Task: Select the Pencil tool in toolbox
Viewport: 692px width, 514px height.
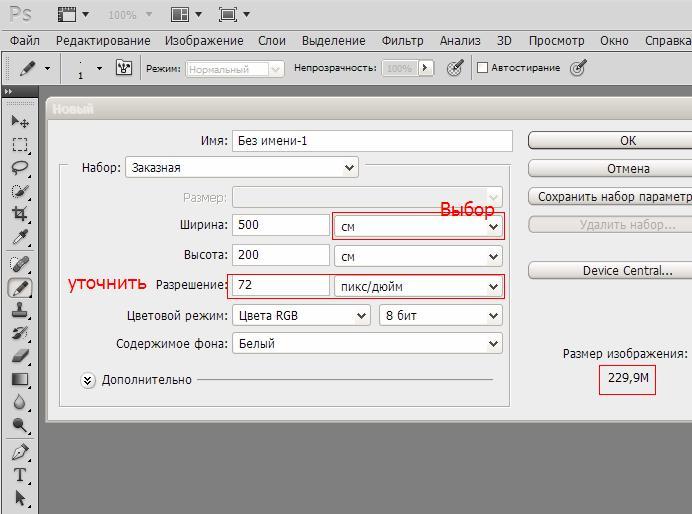Action: tap(20, 288)
